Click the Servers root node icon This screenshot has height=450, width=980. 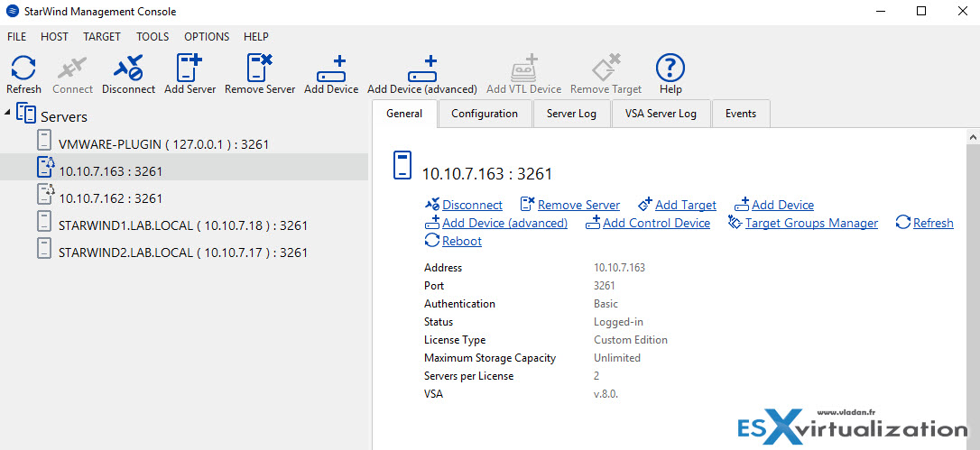(x=26, y=114)
